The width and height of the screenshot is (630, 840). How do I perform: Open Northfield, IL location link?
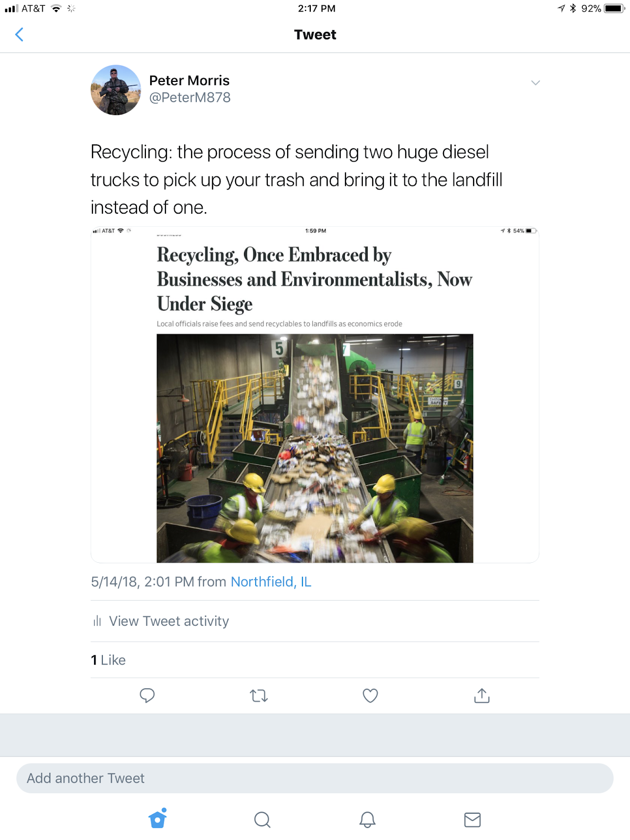tap(271, 582)
